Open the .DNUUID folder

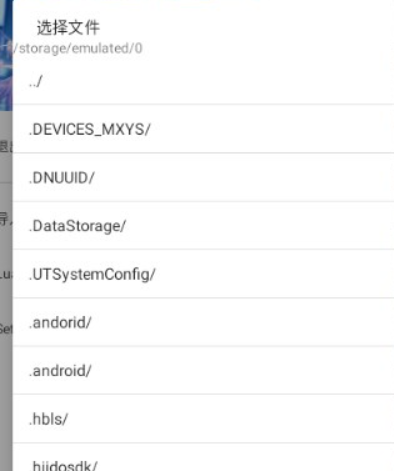203,177
